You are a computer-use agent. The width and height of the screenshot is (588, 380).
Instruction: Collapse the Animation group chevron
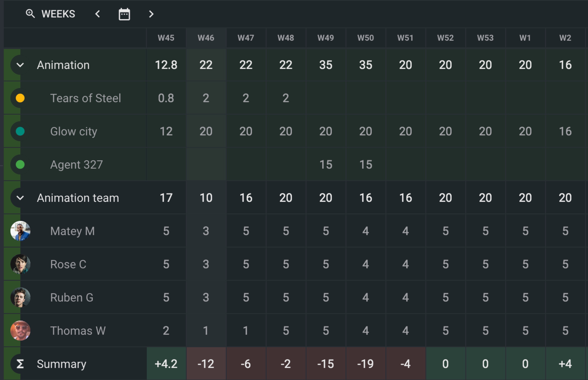coord(20,65)
